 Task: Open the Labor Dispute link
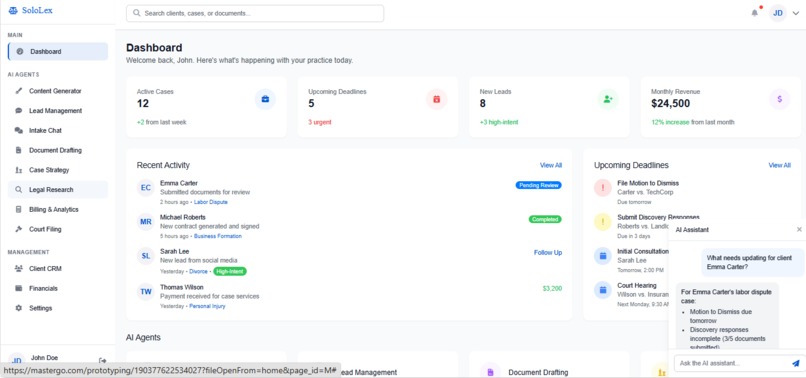click(211, 202)
